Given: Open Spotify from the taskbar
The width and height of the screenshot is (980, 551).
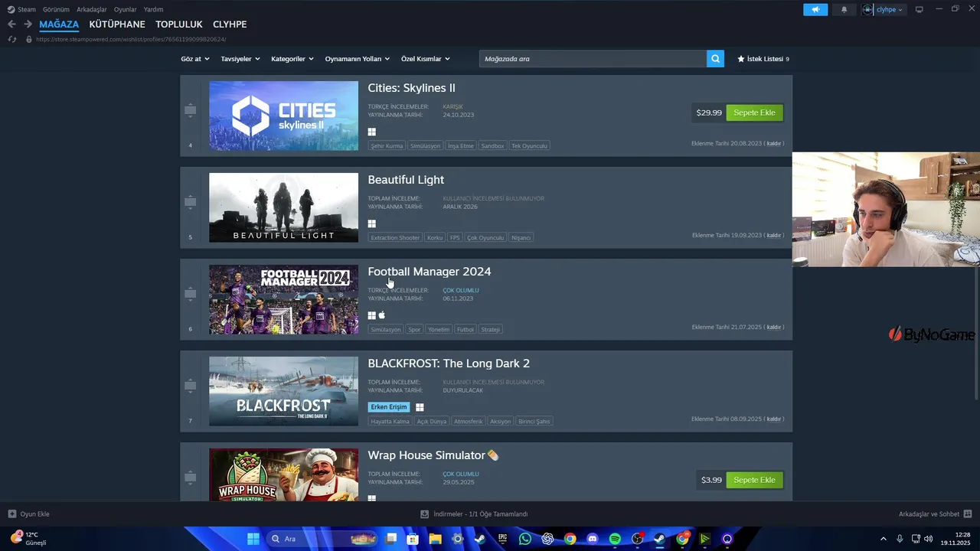Looking at the screenshot, I should 615,539.
